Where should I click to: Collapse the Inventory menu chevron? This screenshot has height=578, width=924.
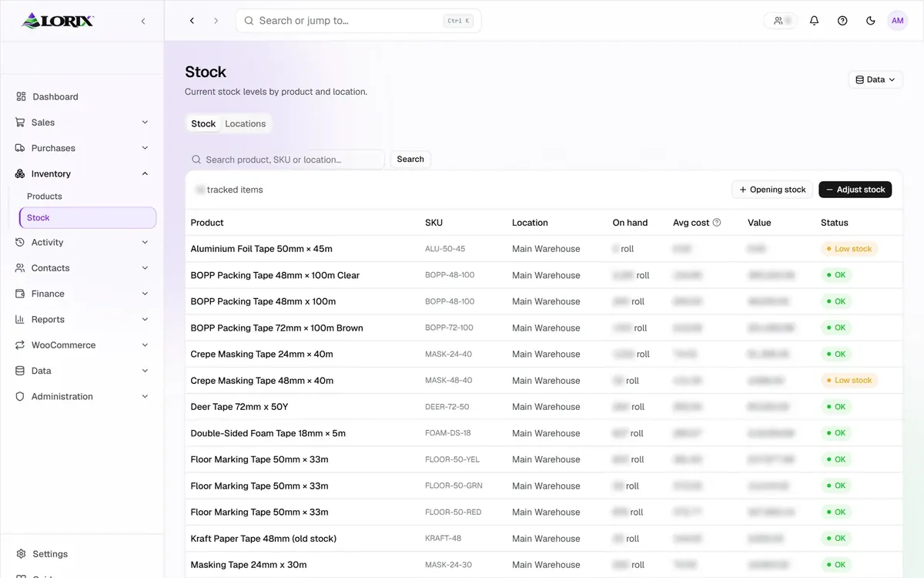(x=145, y=174)
